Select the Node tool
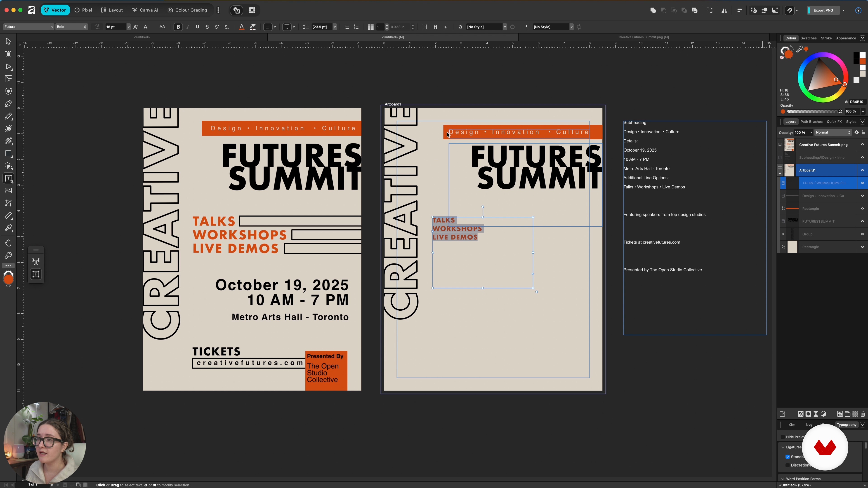Viewport: 868px width, 488px height. [8, 67]
